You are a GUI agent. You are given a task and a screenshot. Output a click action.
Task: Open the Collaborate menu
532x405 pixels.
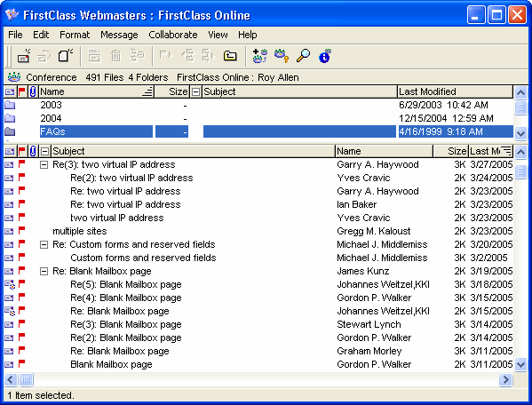[x=173, y=35]
